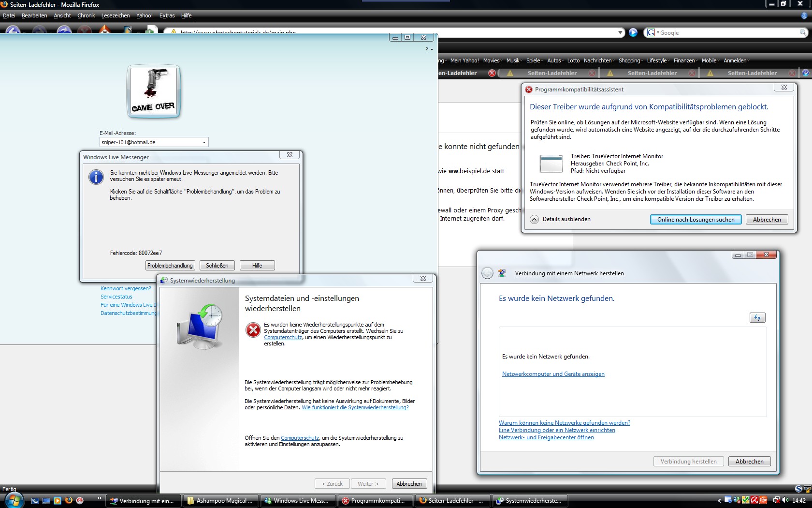Open the Lesezeichen menu
Image resolution: width=812 pixels, height=508 pixels.
coord(116,15)
